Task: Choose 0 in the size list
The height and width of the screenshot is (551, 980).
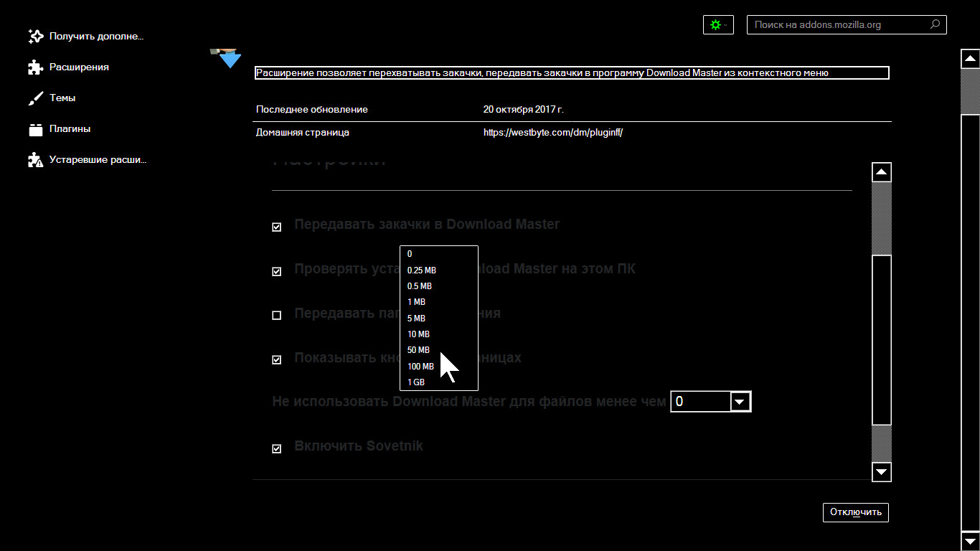Action: 439,254
